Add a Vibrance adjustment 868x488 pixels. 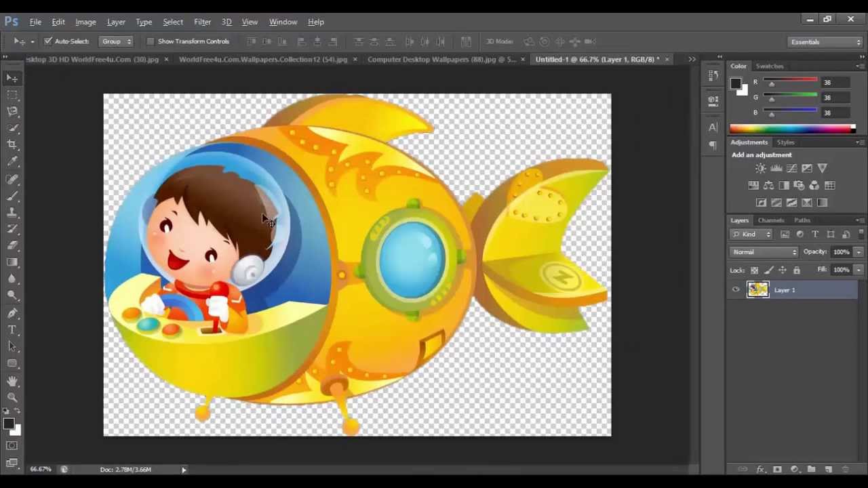822,168
